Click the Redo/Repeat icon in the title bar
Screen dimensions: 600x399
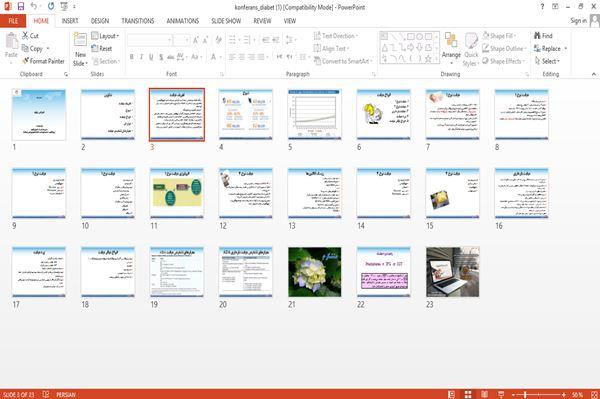(51, 7)
